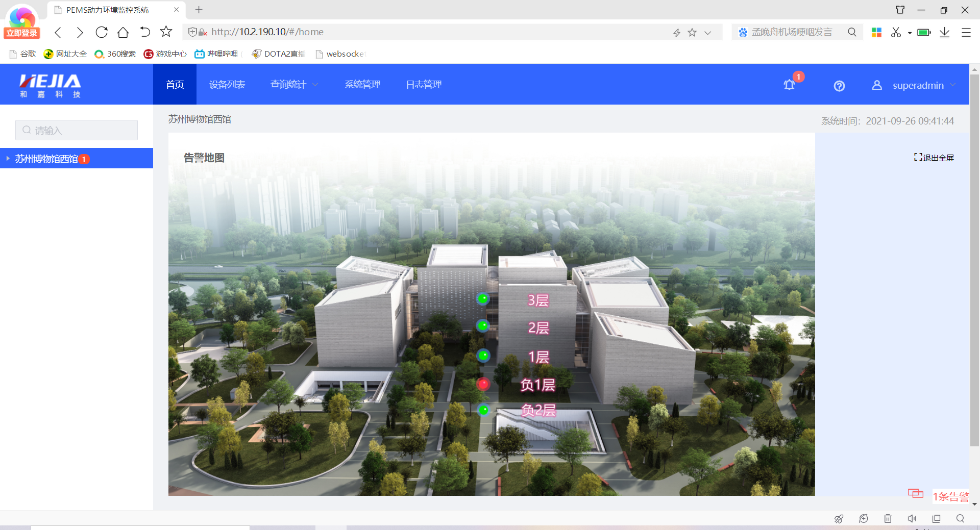The width and height of the screenshot is (980, 530).
Task: Expand the 苏州博物馆西馆 tree node
Action: pyautogui.click(x=8, y=159)
